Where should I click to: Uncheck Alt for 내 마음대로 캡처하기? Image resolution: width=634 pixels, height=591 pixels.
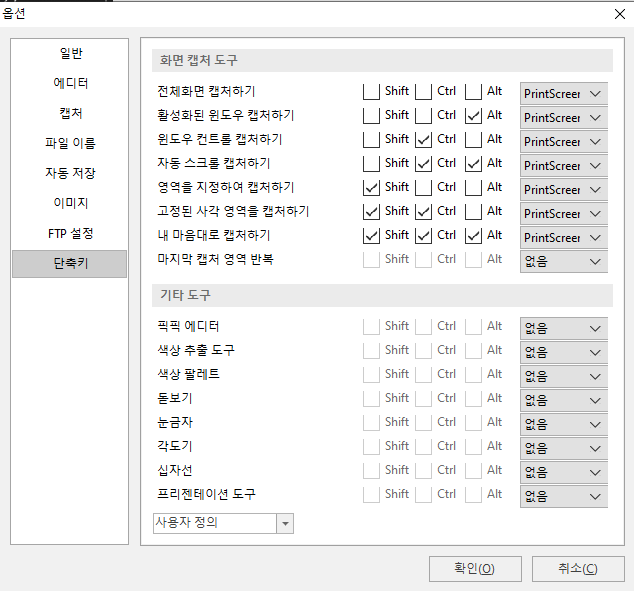point(473,235)
